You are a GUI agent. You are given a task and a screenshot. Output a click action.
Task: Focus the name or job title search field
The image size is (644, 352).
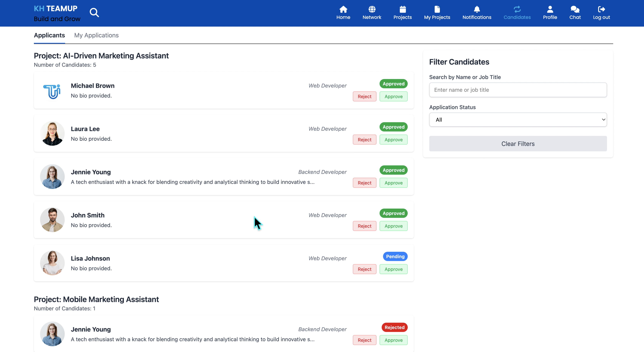tap(518, 90)
